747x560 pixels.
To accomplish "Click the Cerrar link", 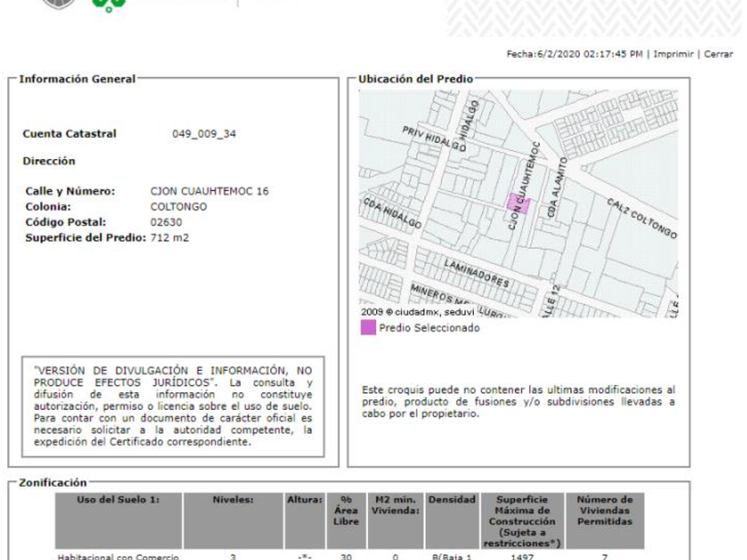I will (x=719, y=54).
